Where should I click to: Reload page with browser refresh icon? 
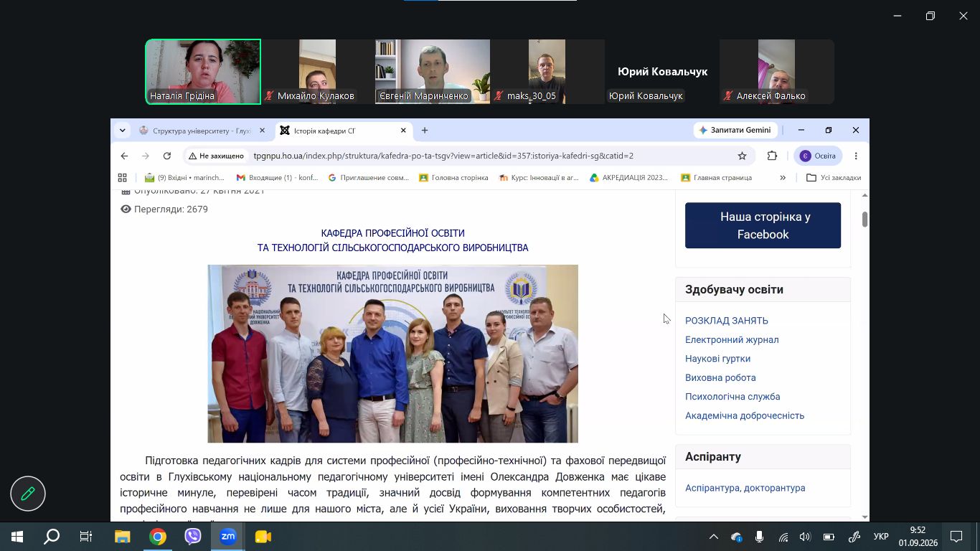[x=167, y=156]
